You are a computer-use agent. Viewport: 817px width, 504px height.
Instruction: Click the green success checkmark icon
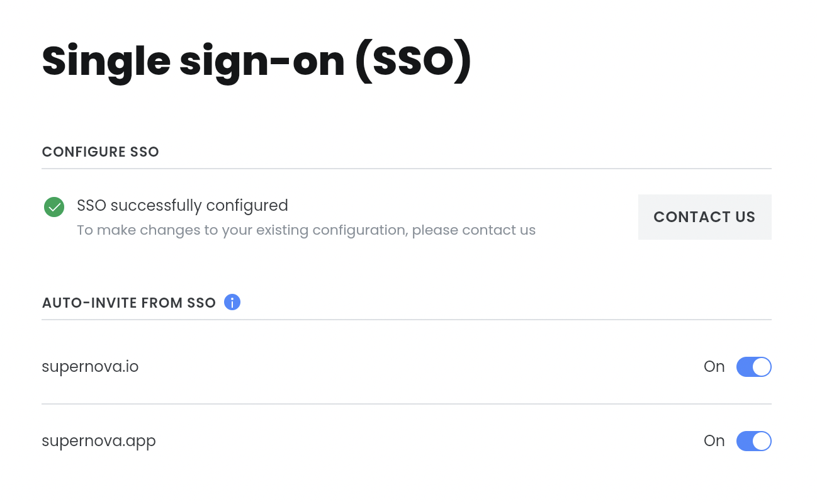(x=54, y=206)
